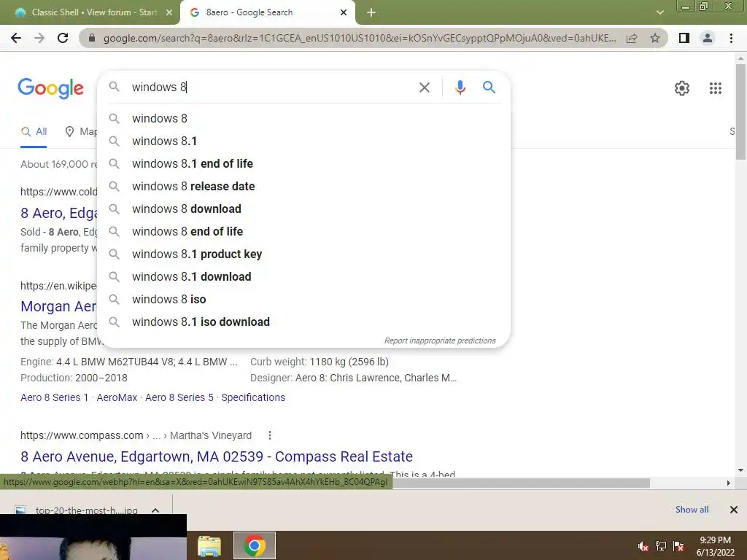Select "windows 8 end of life" suggestion

click(x=304, y=231)
